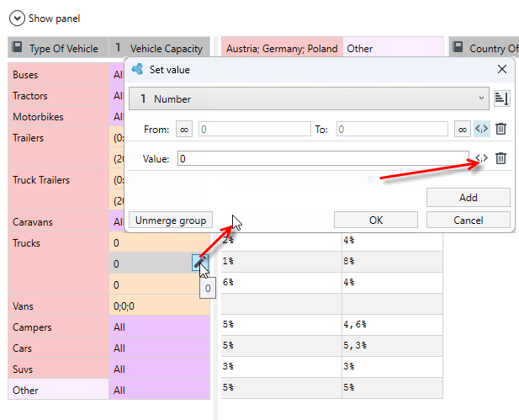Click the Country Of column header
519x420 pixels.
(484, 48)
